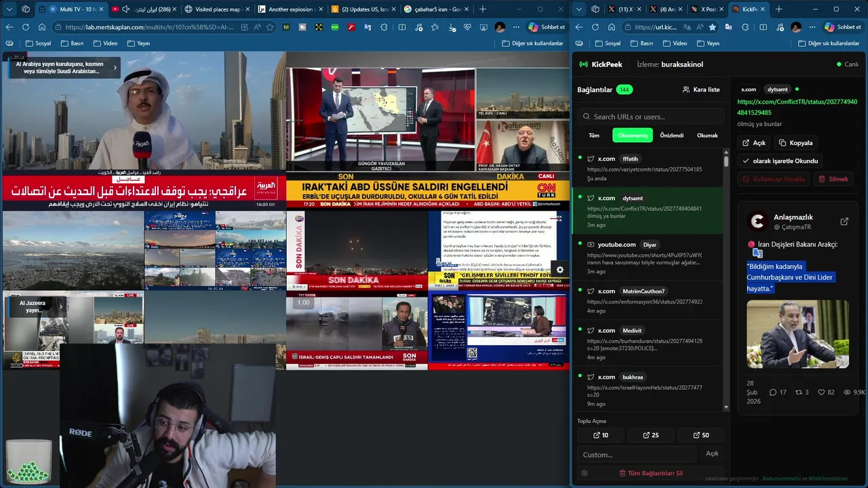Click the Silmek delete button
This screenshot has width=868, height=488.
[833, 179]
